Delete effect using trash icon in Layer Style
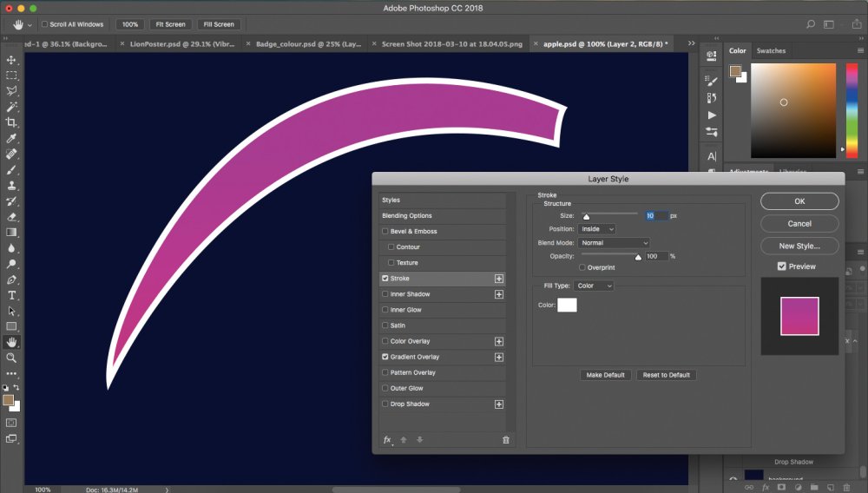The height and width of the screenshot is (493, 868). click(x=505, y=440)
